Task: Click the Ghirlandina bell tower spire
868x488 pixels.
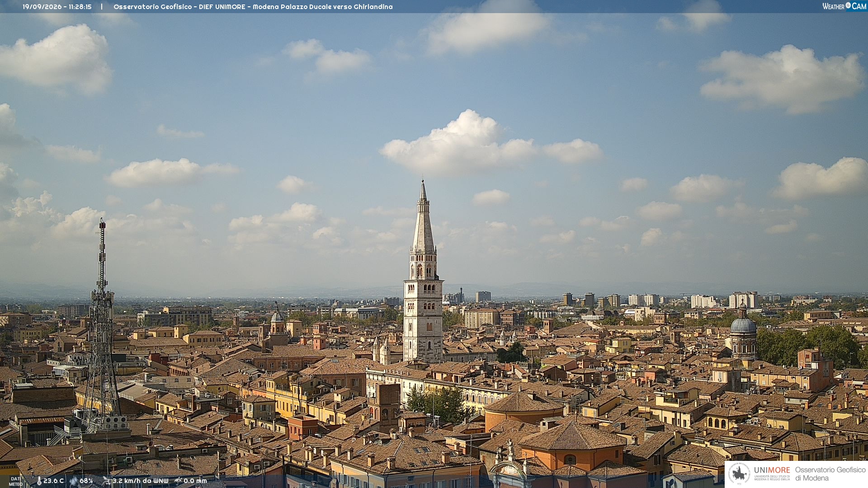Action: pyautogui.click(x=423, y=217)
